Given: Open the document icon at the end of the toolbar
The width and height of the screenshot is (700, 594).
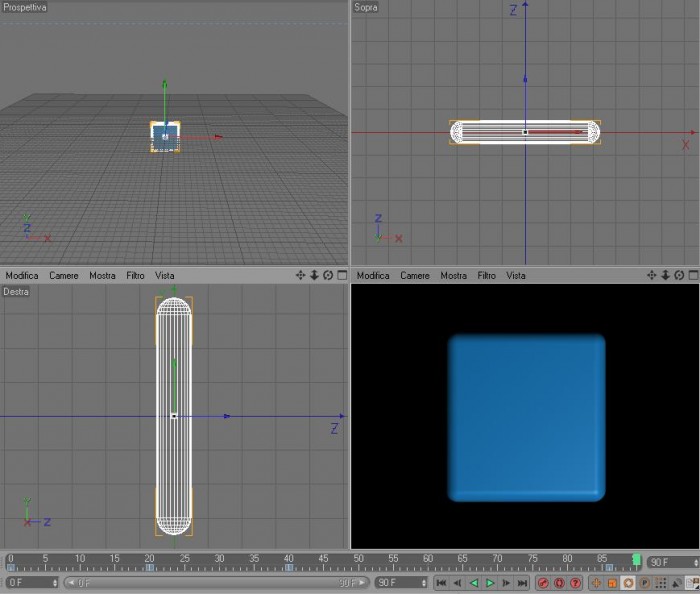Looking at the screenshot, I should (x=693, y=583).
